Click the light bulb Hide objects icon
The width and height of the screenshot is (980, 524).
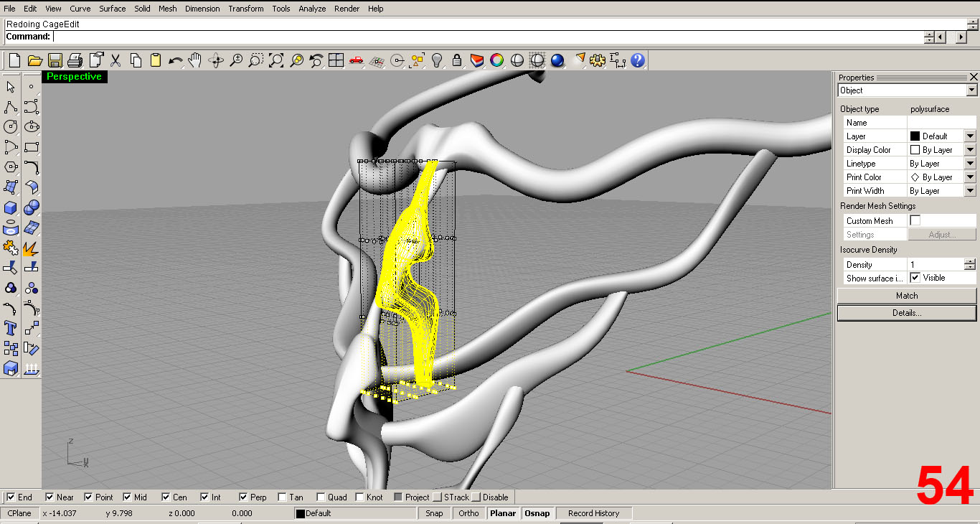[x=436, y=60]
